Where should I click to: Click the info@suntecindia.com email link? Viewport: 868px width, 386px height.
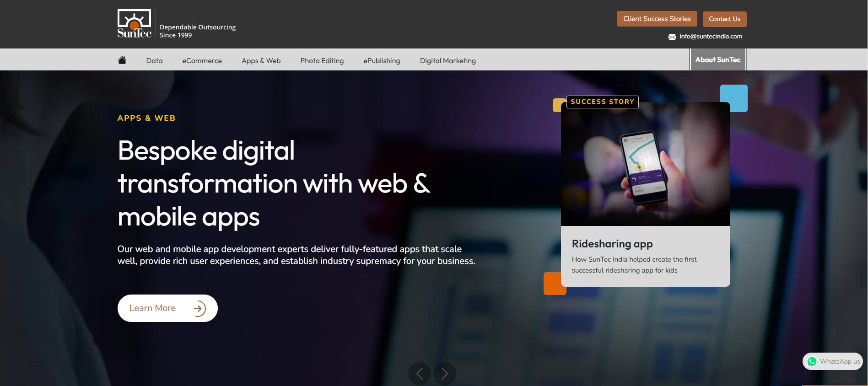coord(711,36)
